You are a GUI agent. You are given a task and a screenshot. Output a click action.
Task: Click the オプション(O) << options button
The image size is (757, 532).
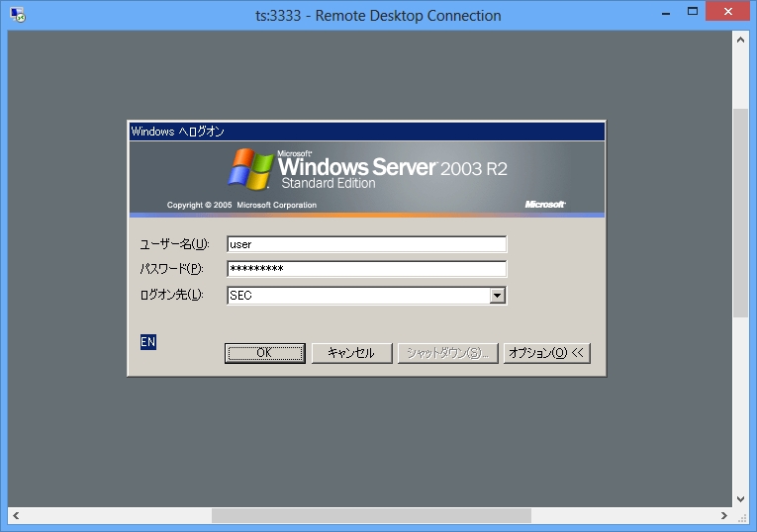coord(546,353)
